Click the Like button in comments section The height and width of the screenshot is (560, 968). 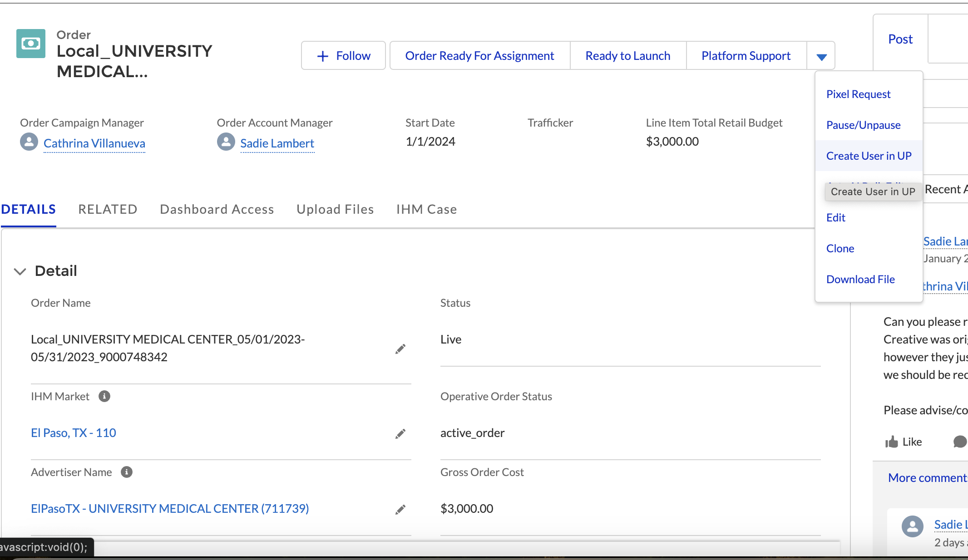click(905, 441)
